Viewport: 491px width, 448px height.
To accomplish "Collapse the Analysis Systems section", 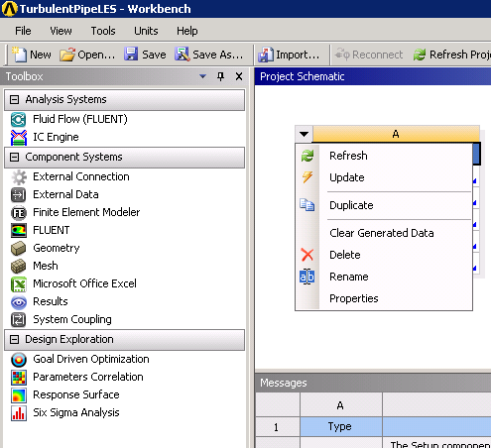I will (14, 99).
